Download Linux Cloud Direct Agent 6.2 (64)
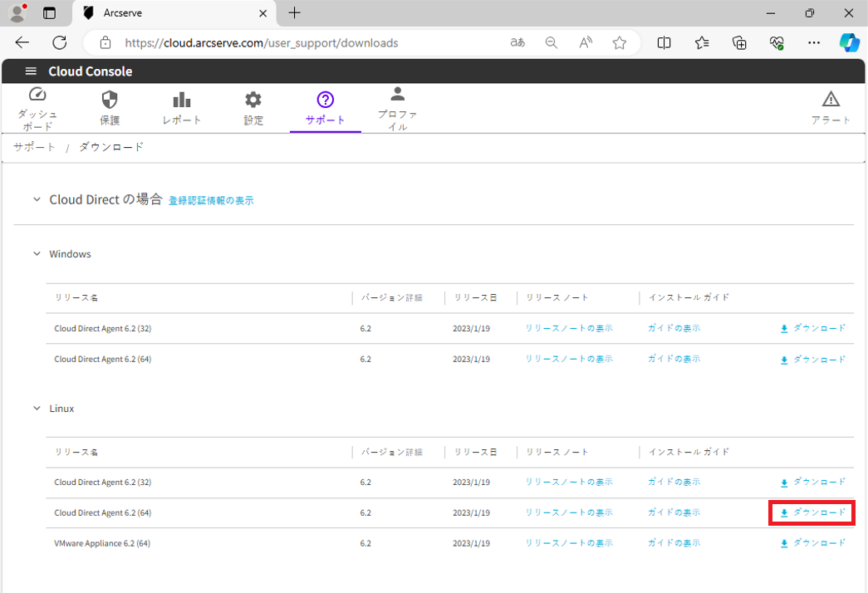868x593 pixels. pos(812,513)
